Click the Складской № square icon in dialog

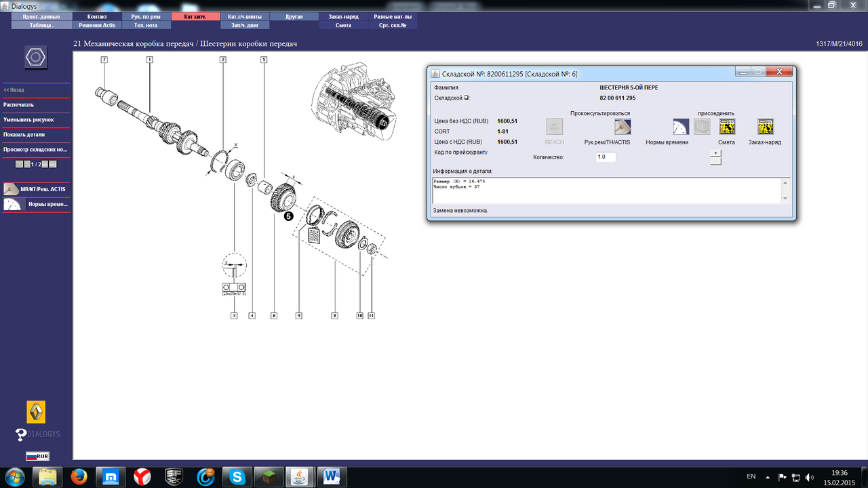466,98
